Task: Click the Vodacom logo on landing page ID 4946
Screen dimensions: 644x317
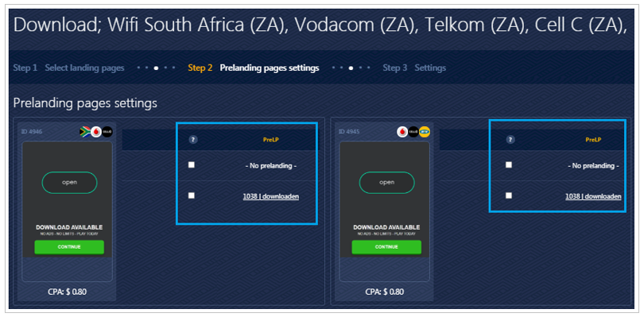Action: 96,132
